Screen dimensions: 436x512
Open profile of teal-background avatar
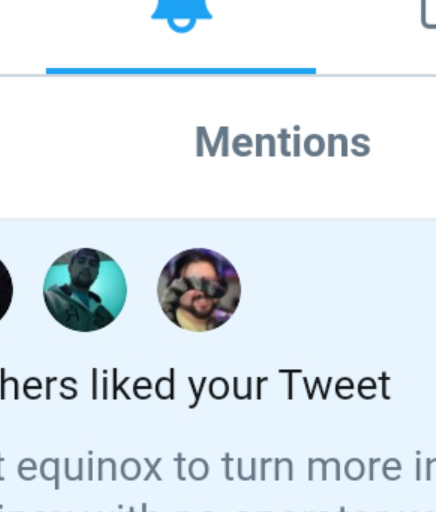click(x=85, y=290)
